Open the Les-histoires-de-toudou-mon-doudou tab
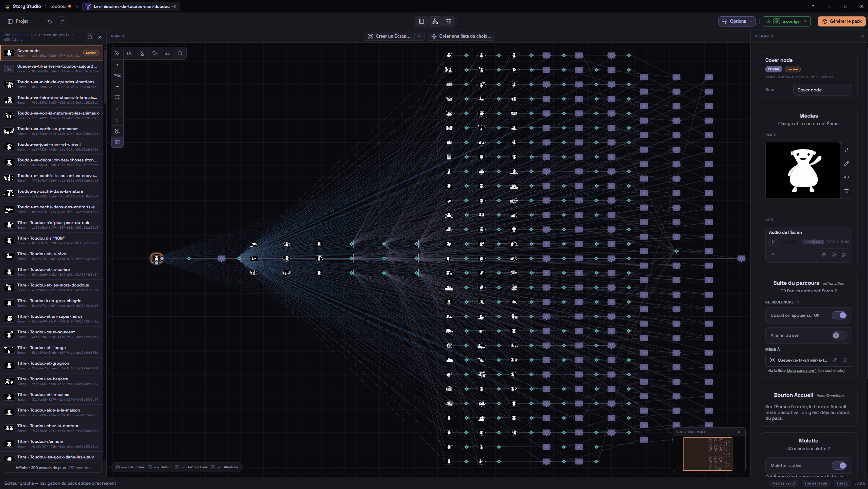The width and height of the screenshot is (868, 489). [x=131, y=6]
